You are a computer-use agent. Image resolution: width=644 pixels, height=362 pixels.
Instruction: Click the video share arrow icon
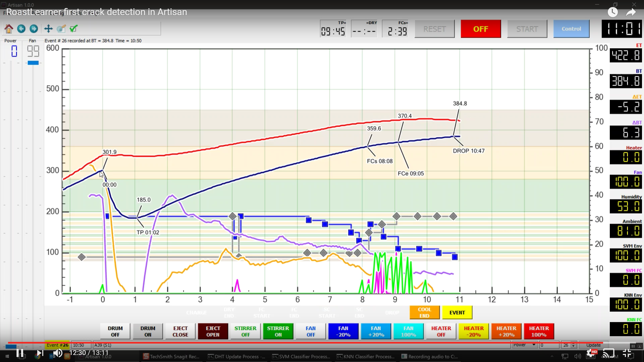pyautogui.click(x=631, y=12)
